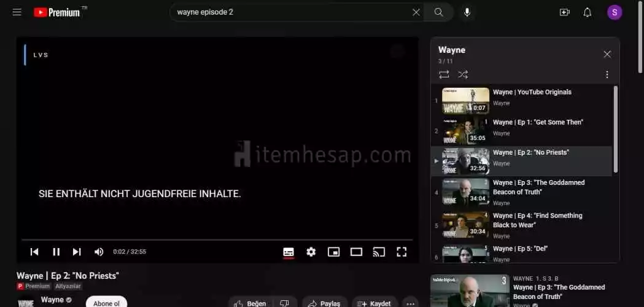This screenshot has width=644, height=307.
Task: Open the hamburger guide menu
Action: click(17, 12)
